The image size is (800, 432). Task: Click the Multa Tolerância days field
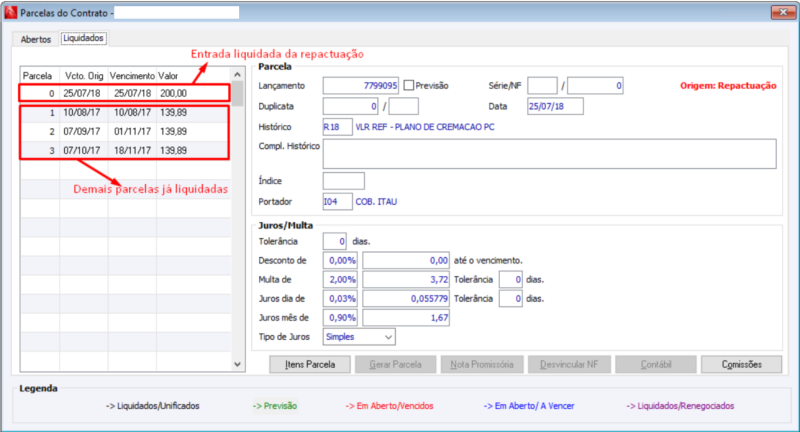511,279
